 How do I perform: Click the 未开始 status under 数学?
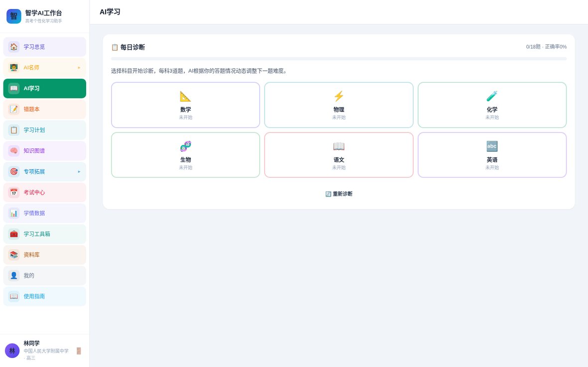point(186,118)
